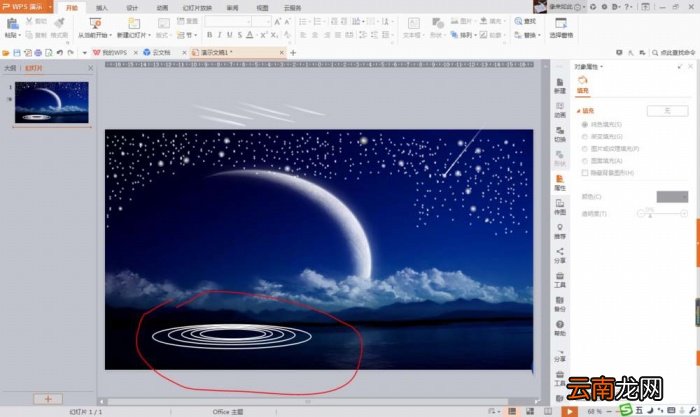Open the 动画 animation sidebar icon

coord(560,110)
